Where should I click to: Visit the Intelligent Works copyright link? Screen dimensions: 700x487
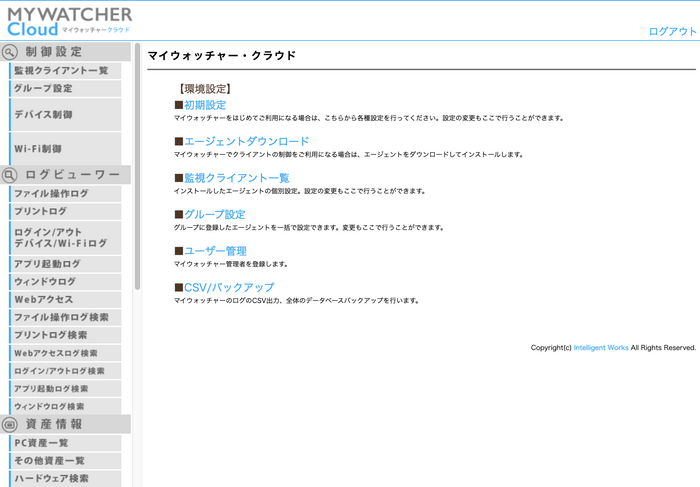click(601, 348)
